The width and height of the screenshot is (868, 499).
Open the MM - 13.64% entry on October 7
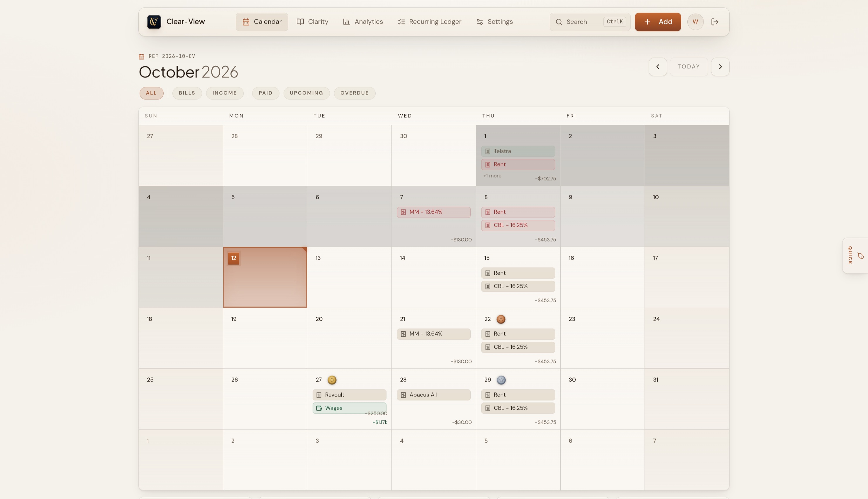click(x=434, y=212)
